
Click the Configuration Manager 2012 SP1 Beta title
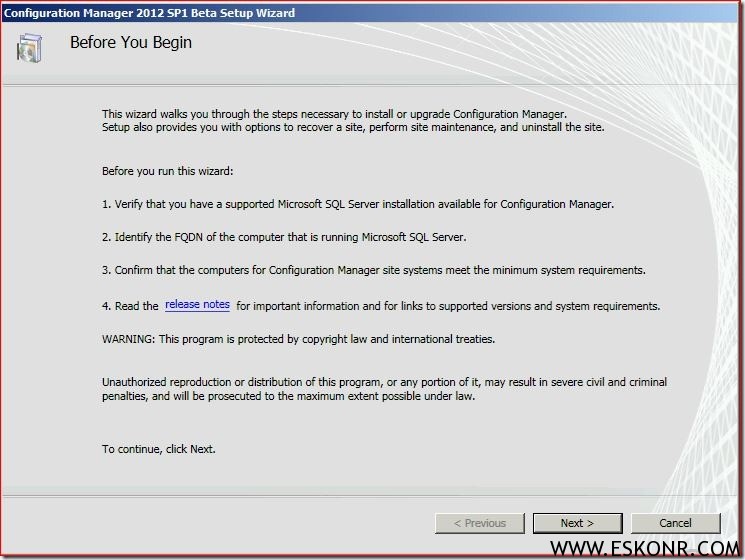[149, 13]
